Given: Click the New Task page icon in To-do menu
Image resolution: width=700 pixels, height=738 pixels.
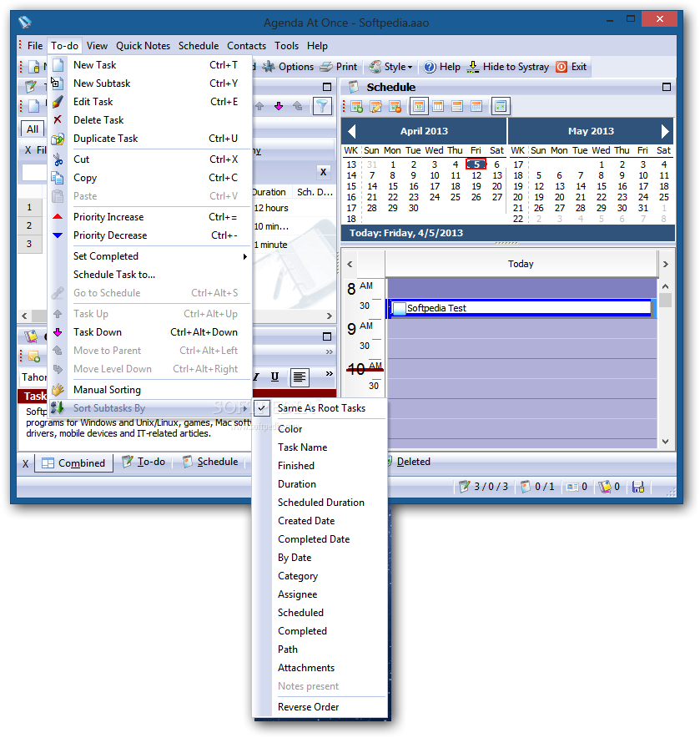Looking at the screenshot, I should tap(58, 65).
